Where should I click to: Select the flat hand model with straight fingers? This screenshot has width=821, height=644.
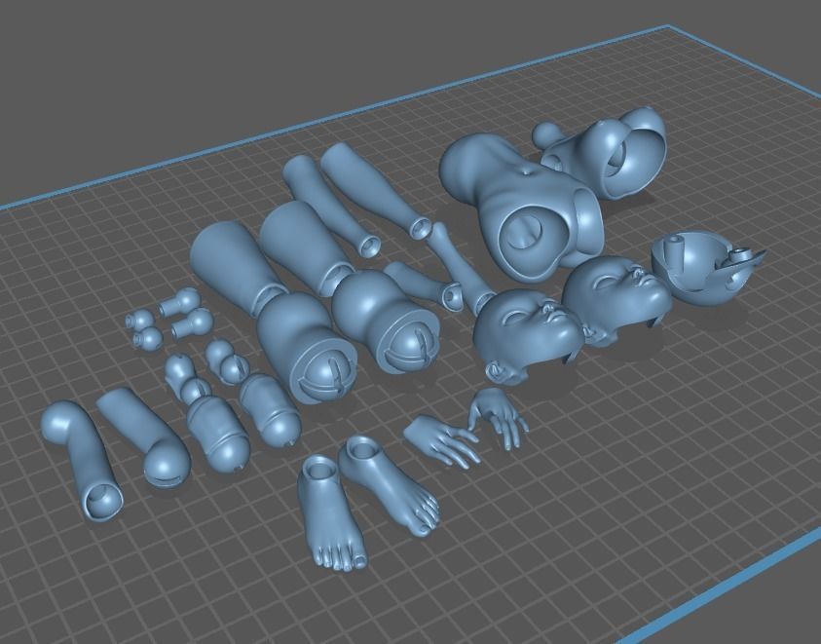[441, 440]
